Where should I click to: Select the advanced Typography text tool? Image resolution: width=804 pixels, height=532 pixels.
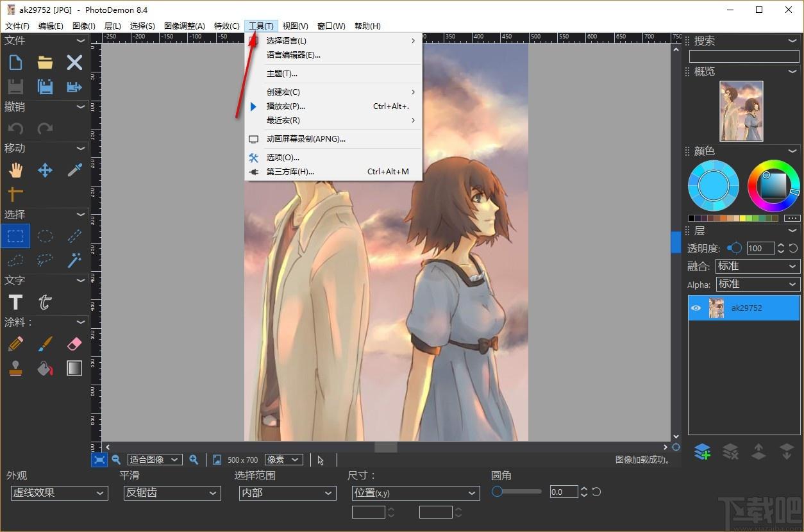[x=45, y=302]
